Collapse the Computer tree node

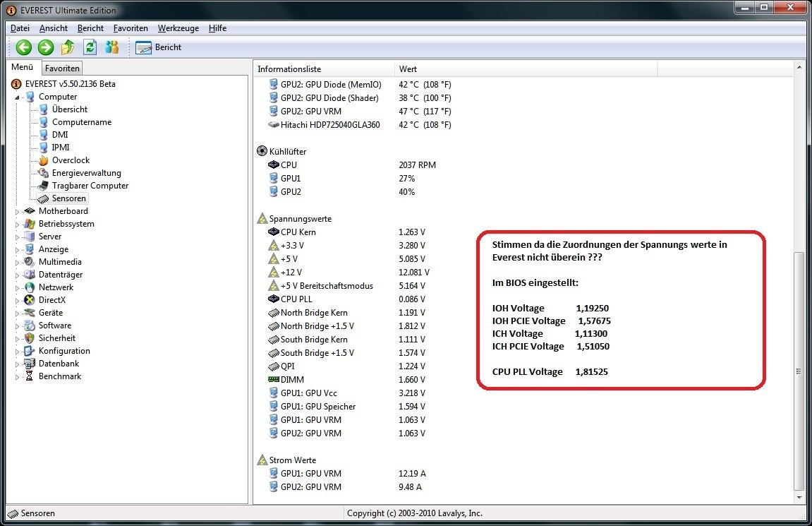17,97
